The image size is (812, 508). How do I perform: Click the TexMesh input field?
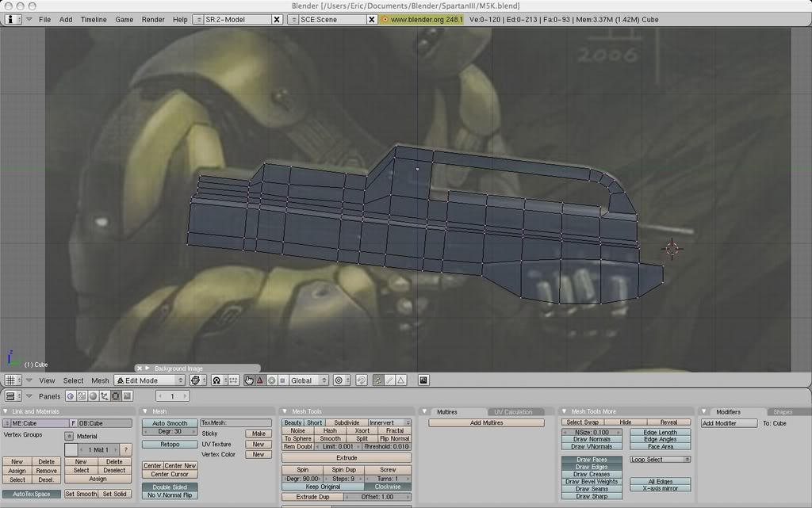point(236,423)
